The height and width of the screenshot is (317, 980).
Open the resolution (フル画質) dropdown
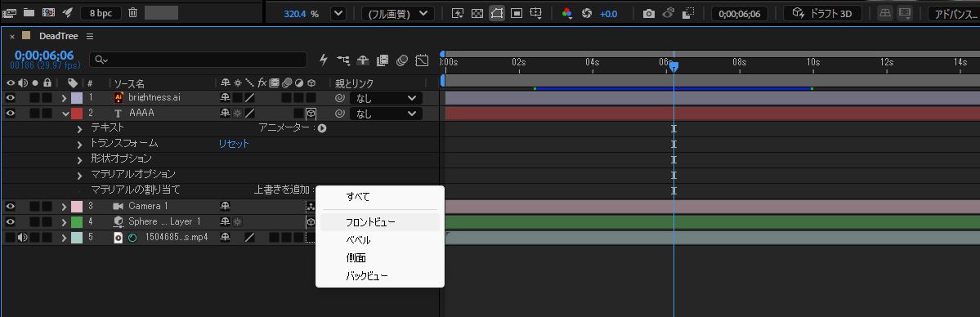tap(397, 13)
